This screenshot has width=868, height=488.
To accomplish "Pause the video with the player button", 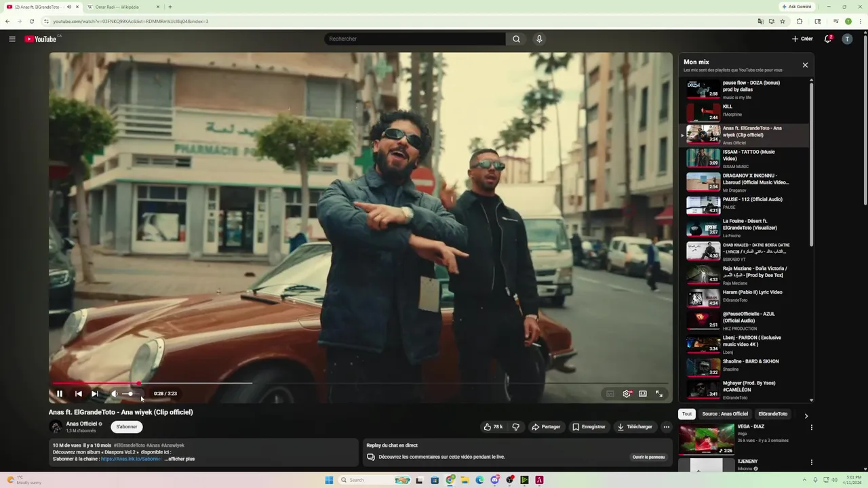I will click(60, 394).
